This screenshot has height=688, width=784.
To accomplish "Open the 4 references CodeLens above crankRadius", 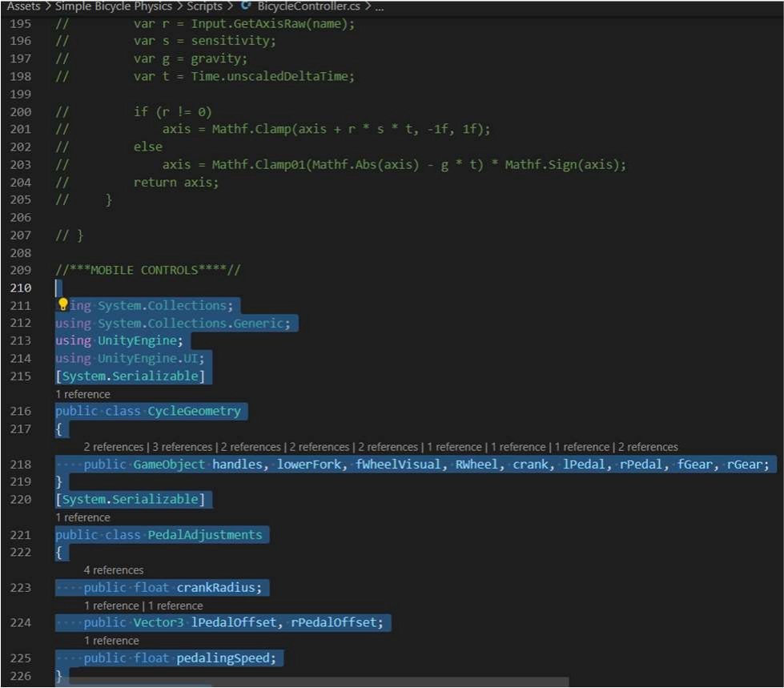I will pos(114,570).
